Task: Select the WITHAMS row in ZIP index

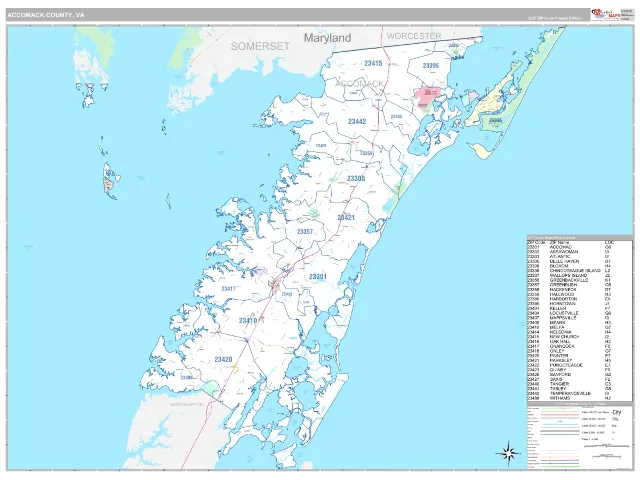Action: pyautogui.click(x=570, y=398)
